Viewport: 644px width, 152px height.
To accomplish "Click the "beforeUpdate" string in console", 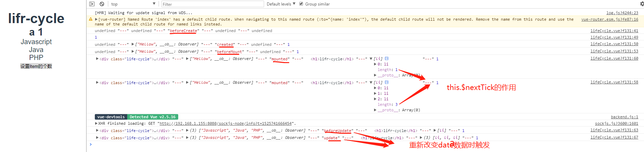I will click(x=338, y=131).
